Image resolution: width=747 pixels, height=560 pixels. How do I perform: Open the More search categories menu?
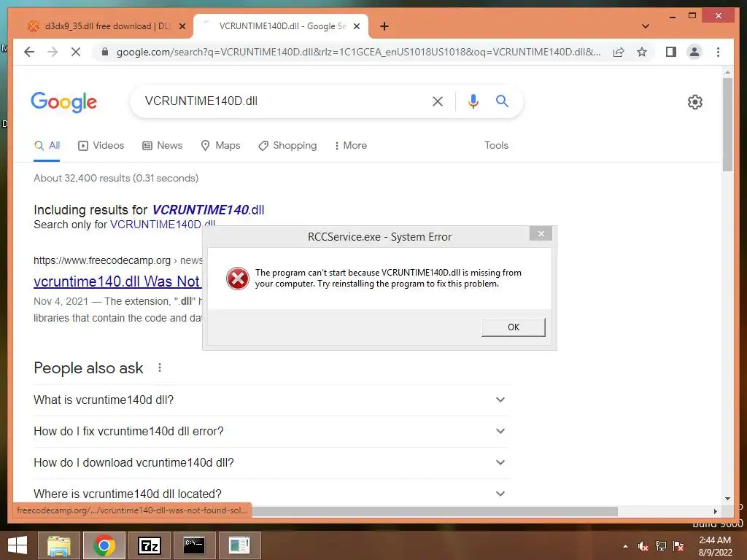pyautogui.click(x=351, y=146)
